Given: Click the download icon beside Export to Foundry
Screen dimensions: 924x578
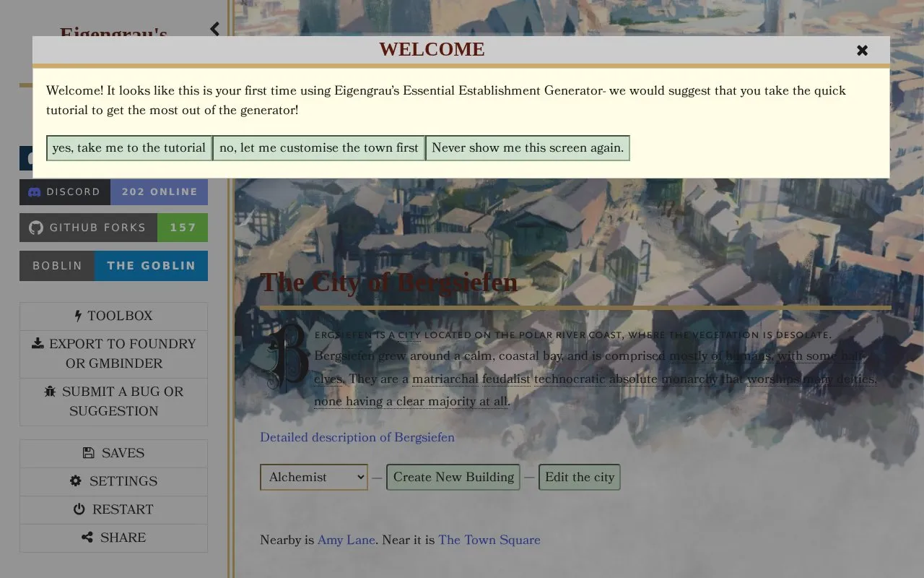Looking at the screenshot, I should tap(38, 343).
